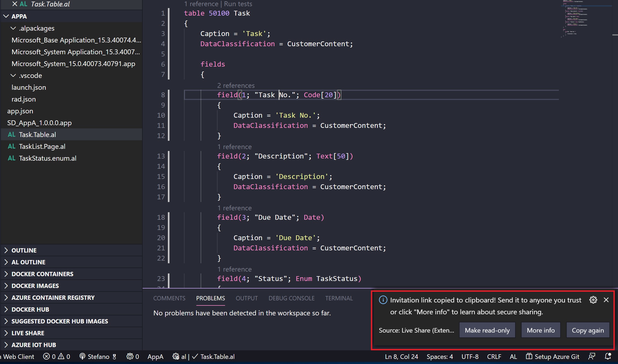The image size is (618, 364).
Task: Click the AL extension gear icon in the status bar
Action: (176, 357)
